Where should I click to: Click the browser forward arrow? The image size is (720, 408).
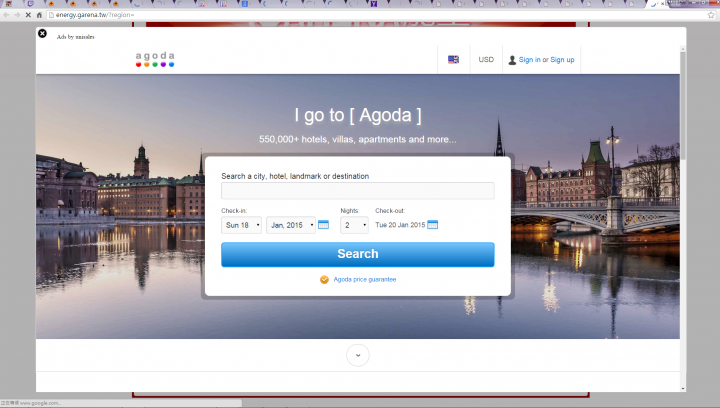click(17, 15)
